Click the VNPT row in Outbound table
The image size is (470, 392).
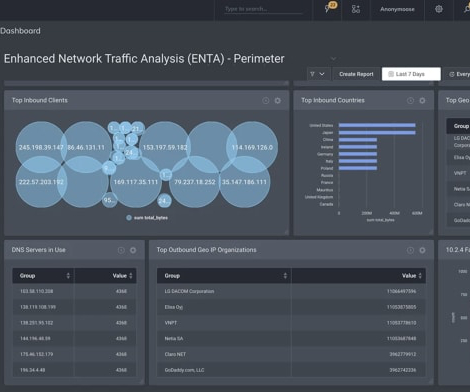click(291, 323)
